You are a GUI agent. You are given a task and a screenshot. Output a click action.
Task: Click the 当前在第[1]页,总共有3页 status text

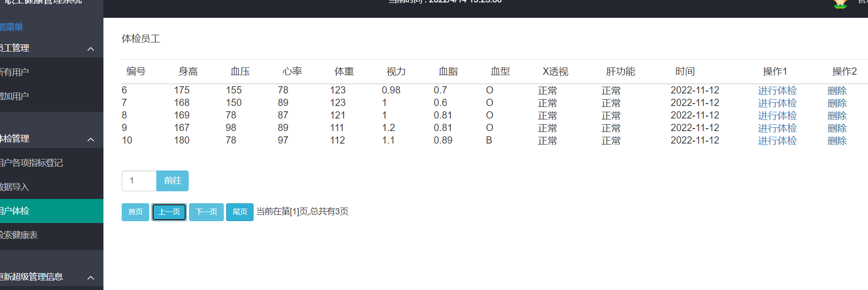302,211
